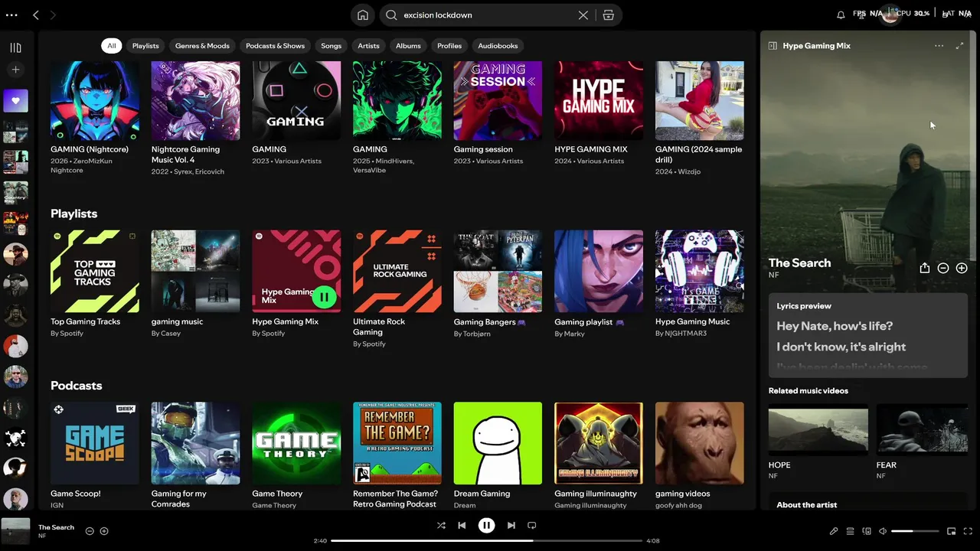Skip to next track
The width and height of the screenshot is (980, 551).
511,525
